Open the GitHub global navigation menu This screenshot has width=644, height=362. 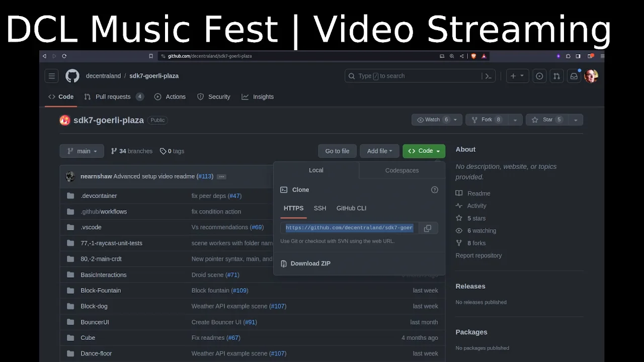pyautogui.click(x=51, y=76)
